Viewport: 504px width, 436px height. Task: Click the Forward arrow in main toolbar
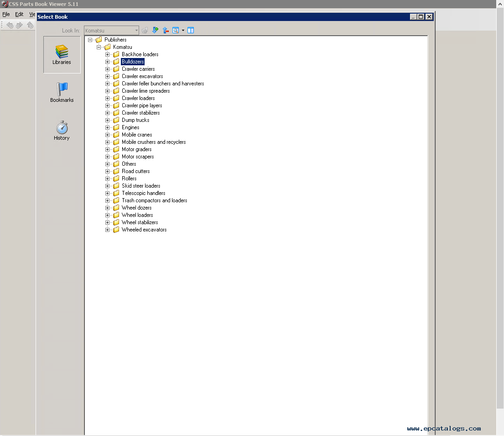tap(20, 25)
